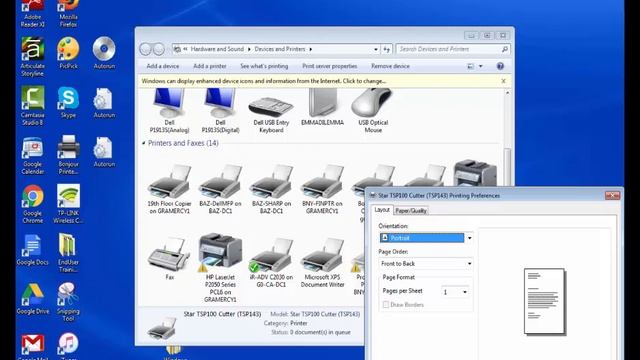Click the portrait page preview thumbnail
Screen dimensions: 640x360
coord(544,301)
